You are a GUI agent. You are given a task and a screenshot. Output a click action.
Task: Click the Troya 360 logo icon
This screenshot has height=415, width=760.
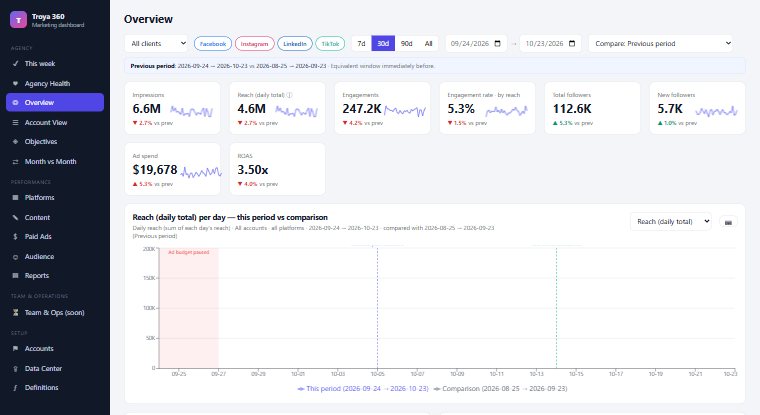[x=18, y=20]
